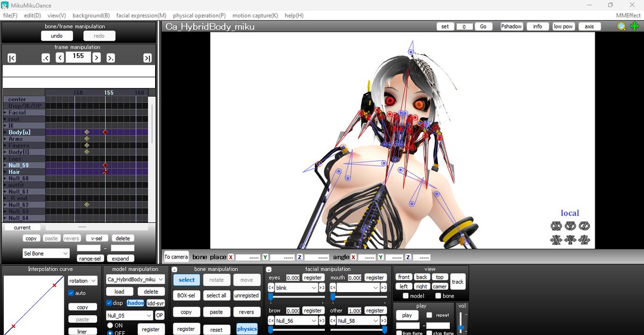Click red X of angle
The width and height of the screenshot is (644, 335).
point(353,257)
